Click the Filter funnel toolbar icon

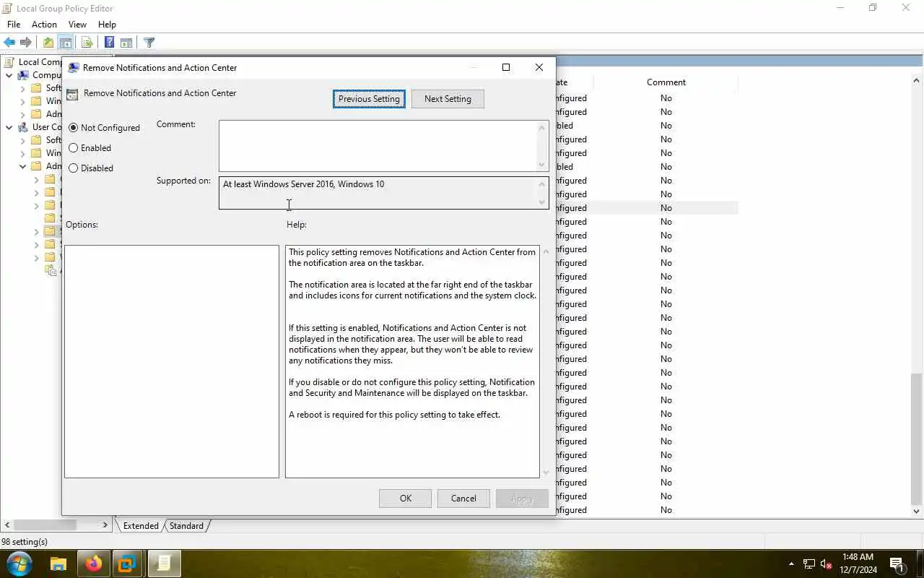(x=149, y=43)
